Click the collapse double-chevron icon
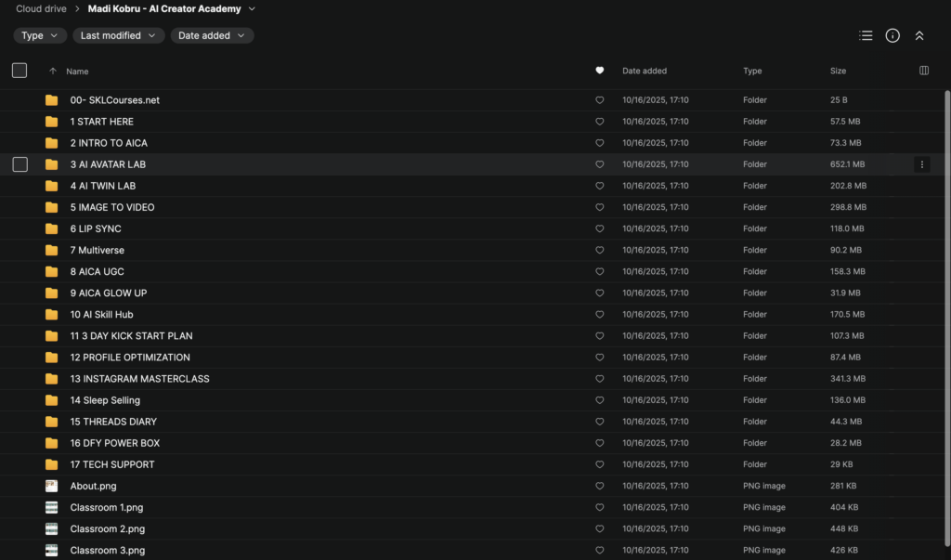 click(919, 35)
